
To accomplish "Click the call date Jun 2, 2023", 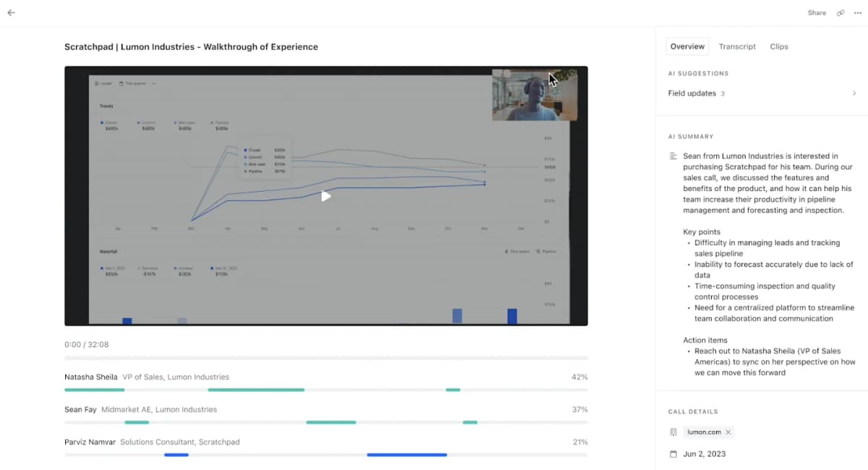I will click(705, 454).
